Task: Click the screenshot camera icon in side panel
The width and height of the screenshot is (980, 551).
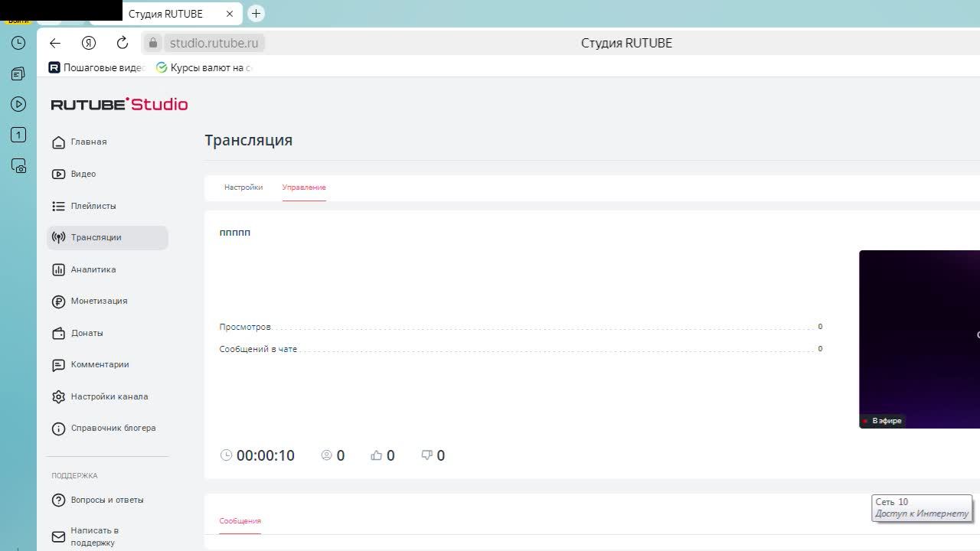Action: 18,165
